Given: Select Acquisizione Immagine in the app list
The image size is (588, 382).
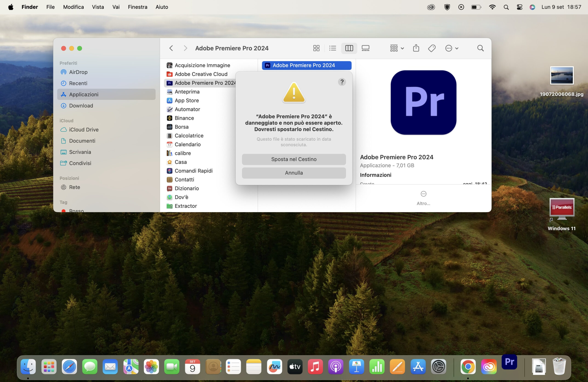Looking at the screenshot, I should tap(209, 65).
